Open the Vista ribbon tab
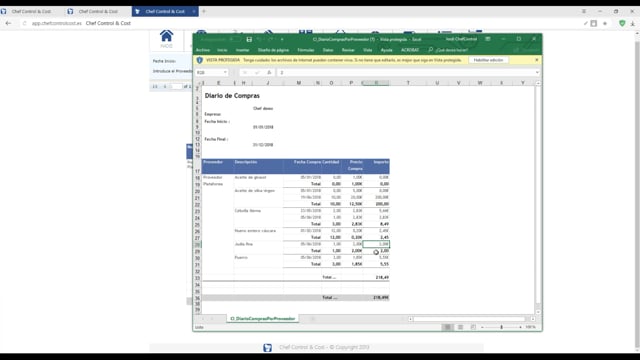The width and height of the screenshot is (640, 360). click(368, 50)
